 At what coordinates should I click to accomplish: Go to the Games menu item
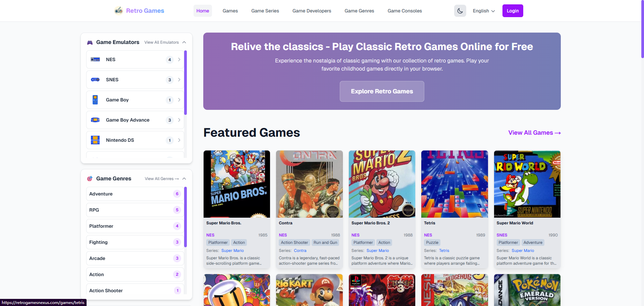230,11
